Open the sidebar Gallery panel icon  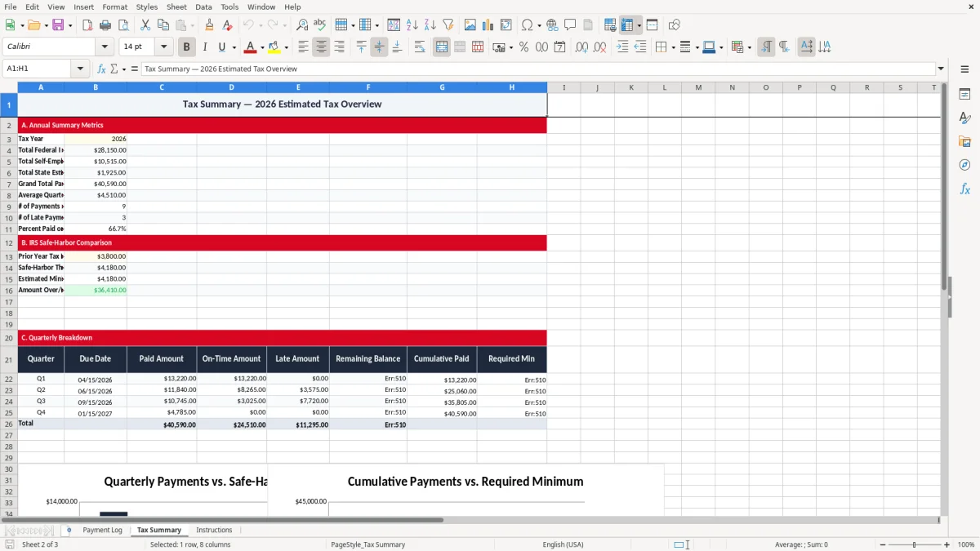(964, 141)
